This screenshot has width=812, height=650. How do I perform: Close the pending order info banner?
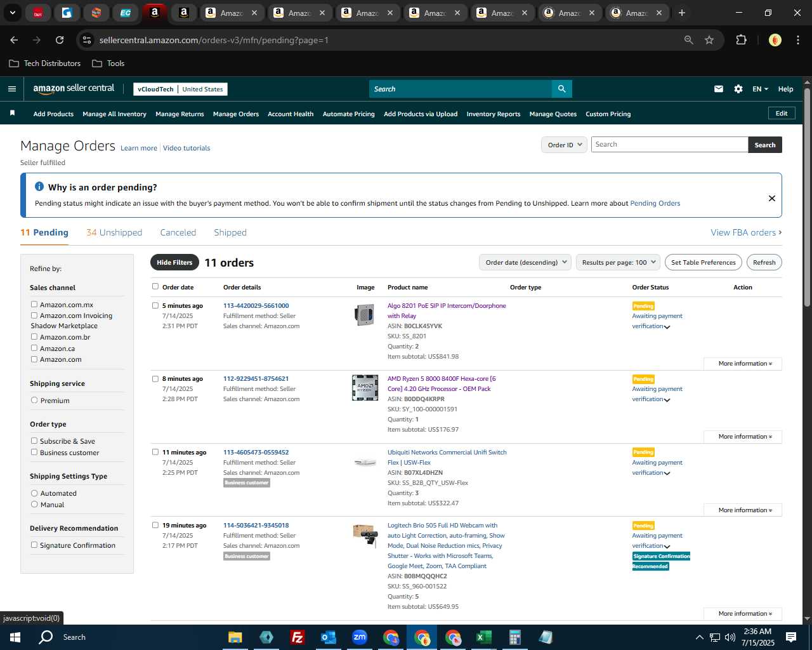(772, 198)
